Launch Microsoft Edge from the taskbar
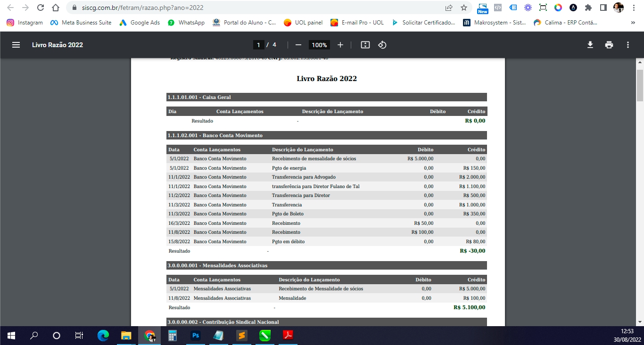This screenshot has height=345, width=644. point(103,336)
